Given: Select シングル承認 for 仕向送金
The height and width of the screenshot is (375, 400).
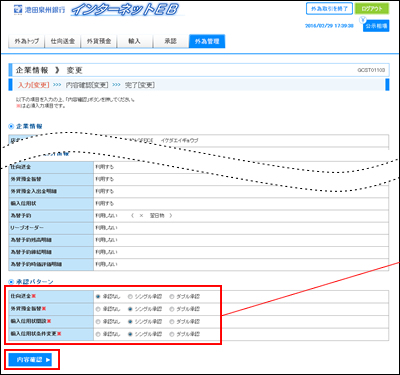Looking at the screenshot, I should (x=130, y=296).
